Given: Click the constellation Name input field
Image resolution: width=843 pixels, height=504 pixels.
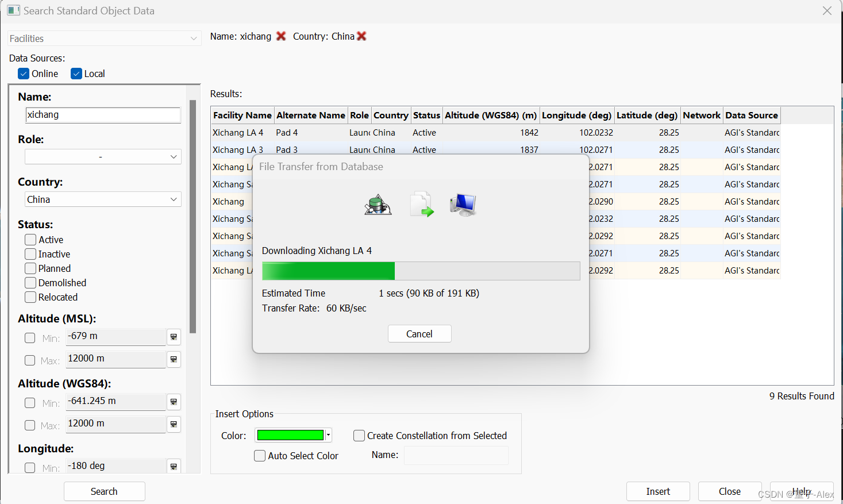Looking at the screenshot, I should point(456,455).
